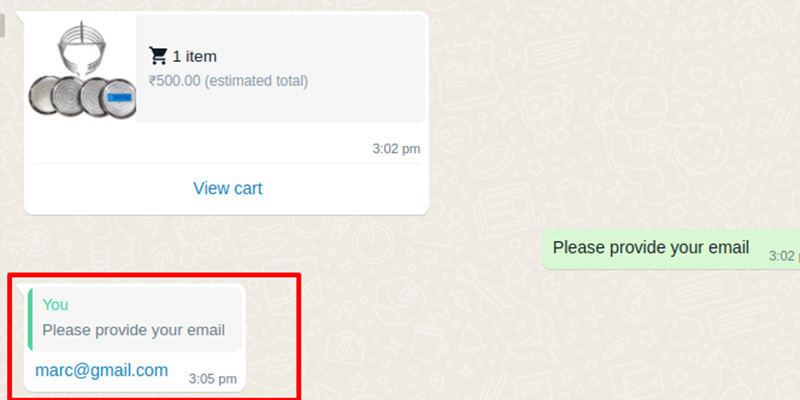Click the 3:02 pm timestamp on cart message
Screen dimensions: 800x400
[x=396, y=149]
